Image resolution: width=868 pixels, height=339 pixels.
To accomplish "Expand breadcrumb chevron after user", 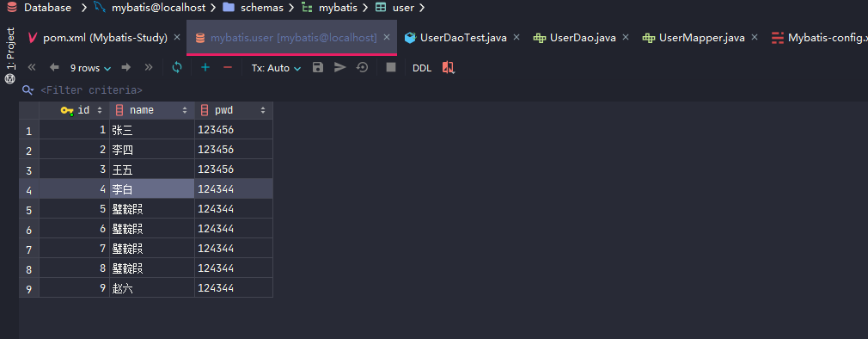I will [x=422, y=8].
